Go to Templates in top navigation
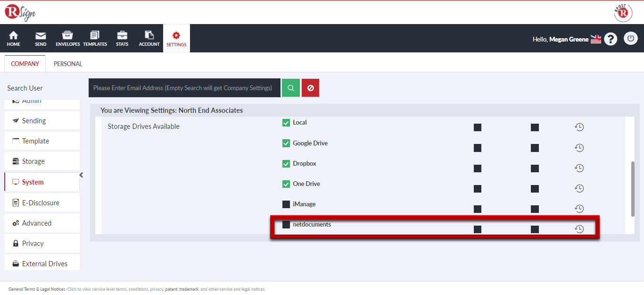Image resolution: width=644 pixels, height=295 pixels. pos(95,38)
